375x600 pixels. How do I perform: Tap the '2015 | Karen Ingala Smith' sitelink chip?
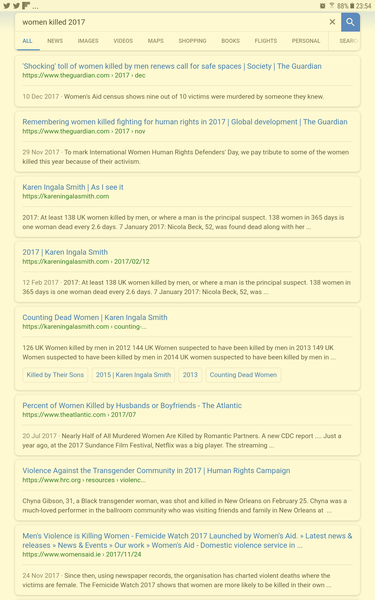click(133, 375)
